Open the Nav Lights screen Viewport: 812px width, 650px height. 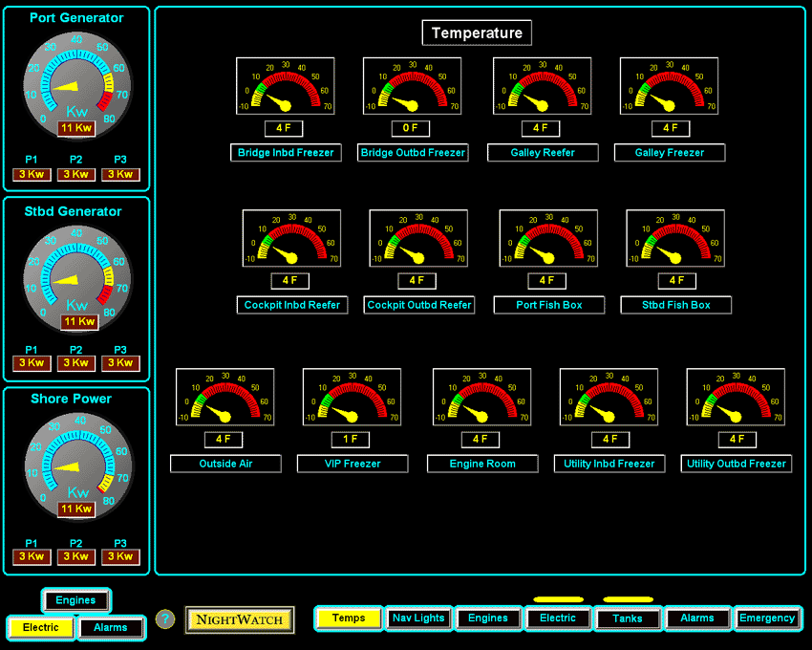[x=418, y=618]
